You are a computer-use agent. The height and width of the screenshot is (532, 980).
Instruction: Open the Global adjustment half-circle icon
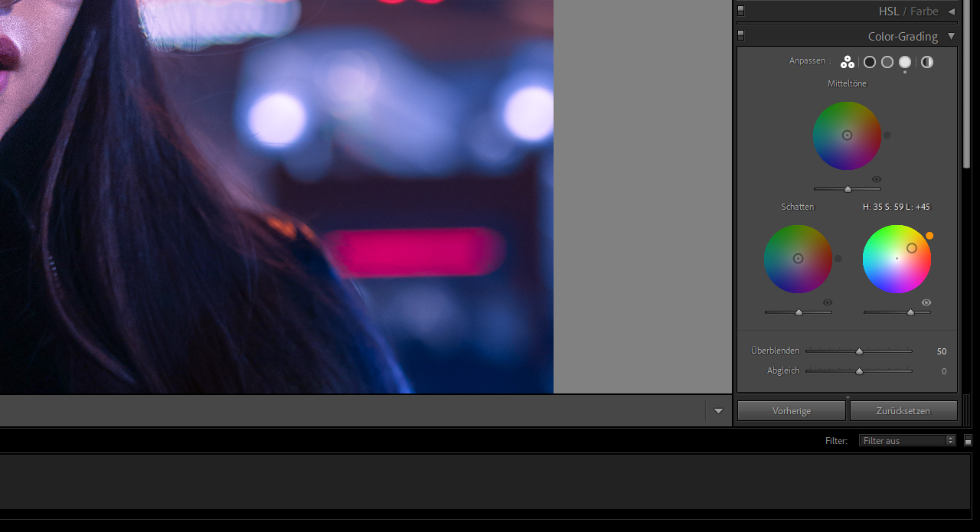[927, 62]
